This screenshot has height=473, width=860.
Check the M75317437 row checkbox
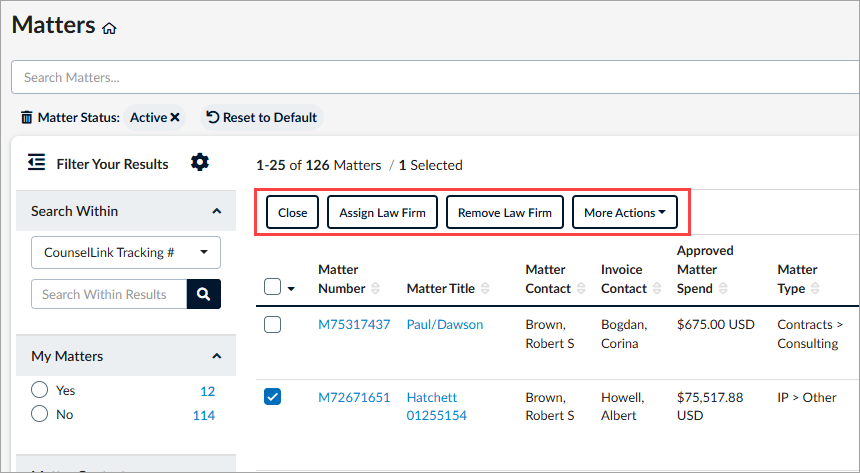point(273,324)
